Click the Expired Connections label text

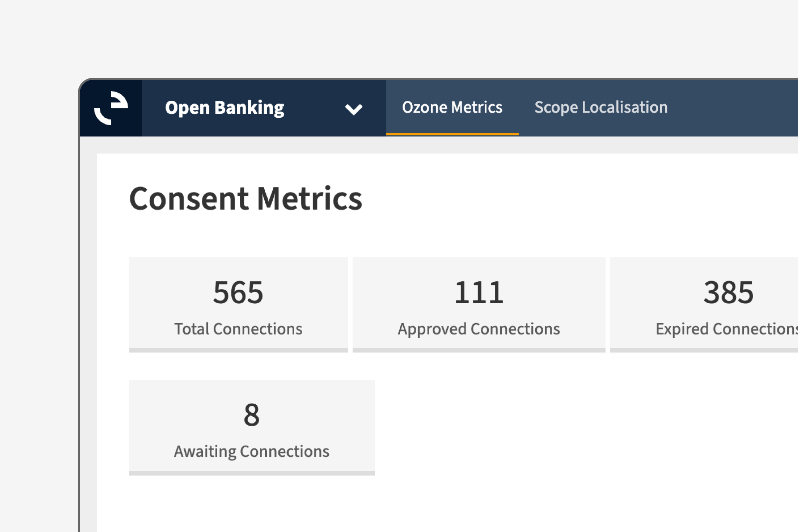tap(726, 329)
